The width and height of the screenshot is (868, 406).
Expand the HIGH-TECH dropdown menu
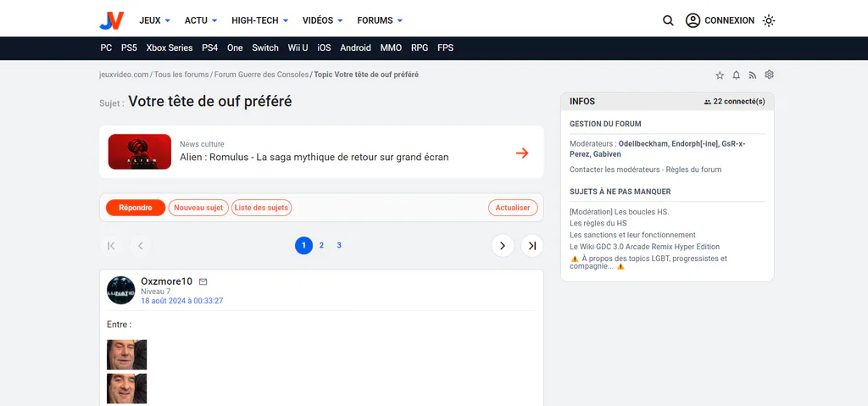[260, 20]
